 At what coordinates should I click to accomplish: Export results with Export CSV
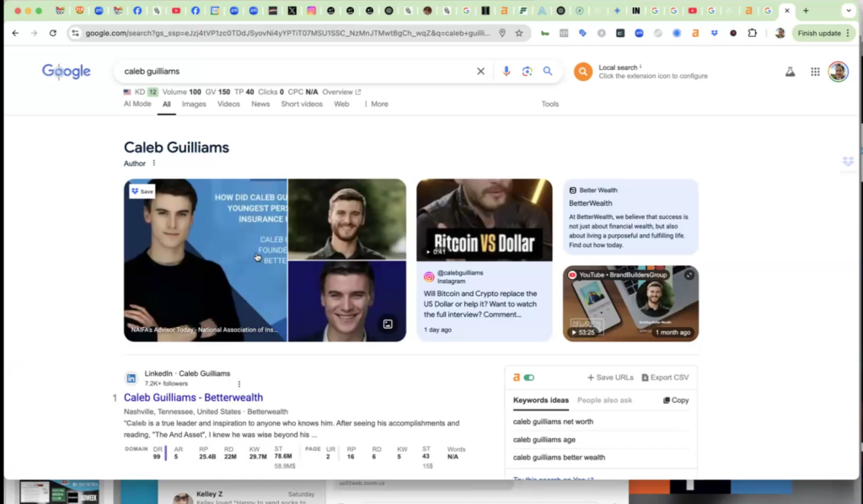(665, 378)
